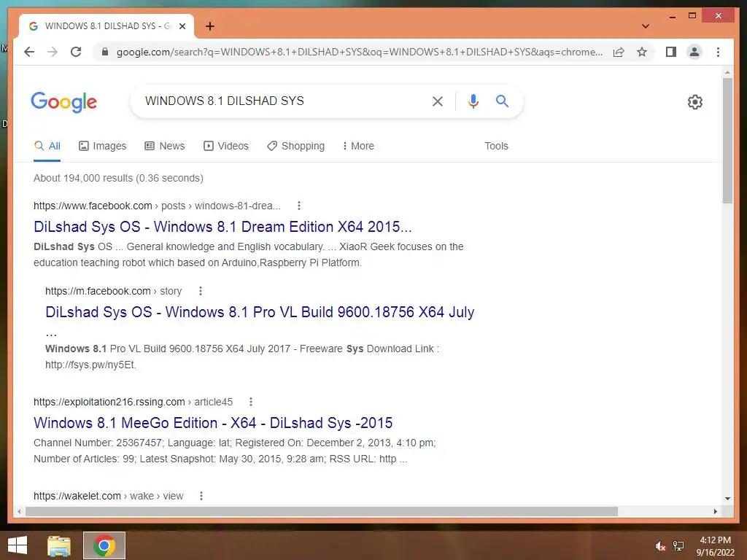Open the search Tools options

click(x=496, y=146)
